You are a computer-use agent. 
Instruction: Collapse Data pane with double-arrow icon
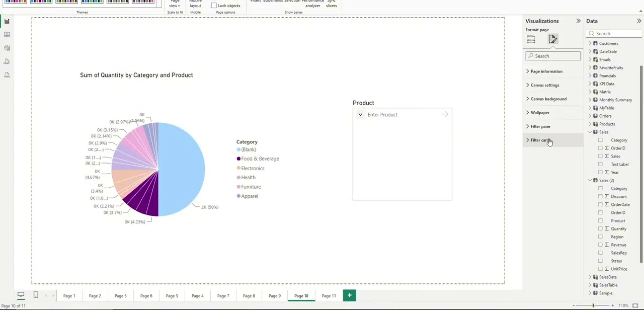coord(639,21)
